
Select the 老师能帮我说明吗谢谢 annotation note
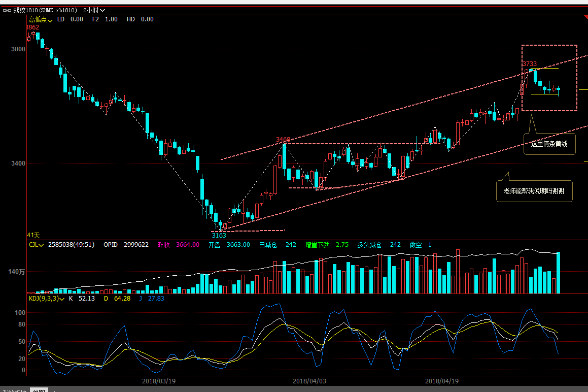coord(534,191)
